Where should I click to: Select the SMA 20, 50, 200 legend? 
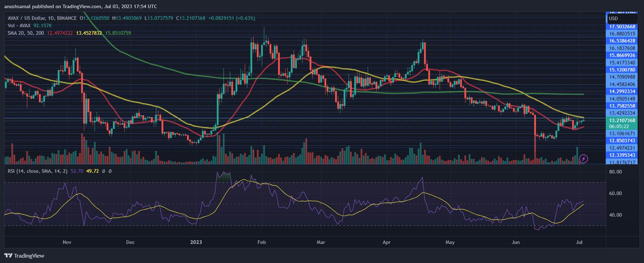pyautogui.click(x=26, y=33)
